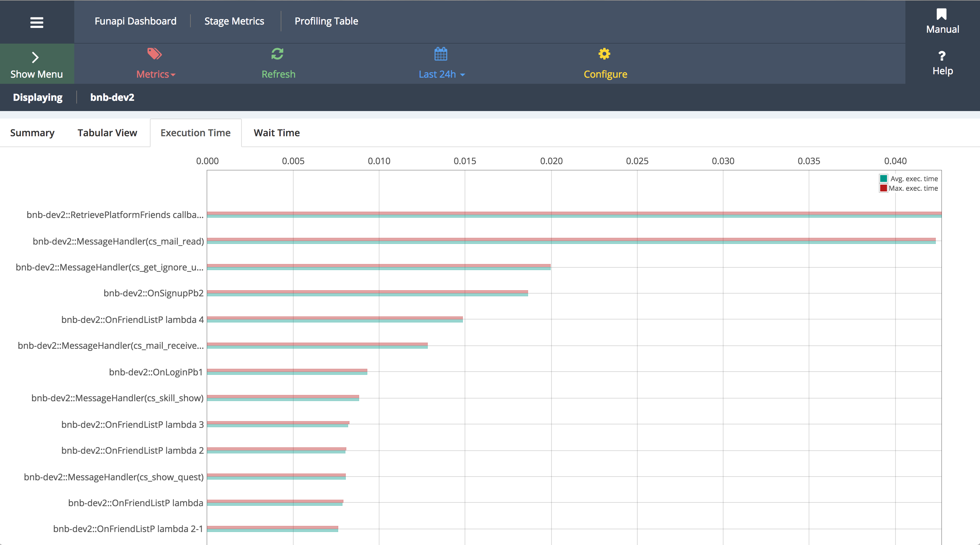Click the bnb-dev2 displaying label
The image size is (980, 545).
pos(112,97)
